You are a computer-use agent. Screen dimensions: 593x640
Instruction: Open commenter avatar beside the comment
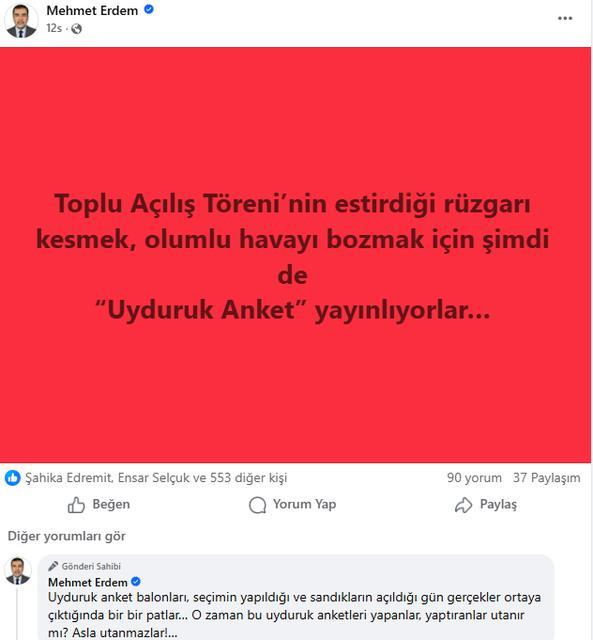pos(18,571)
